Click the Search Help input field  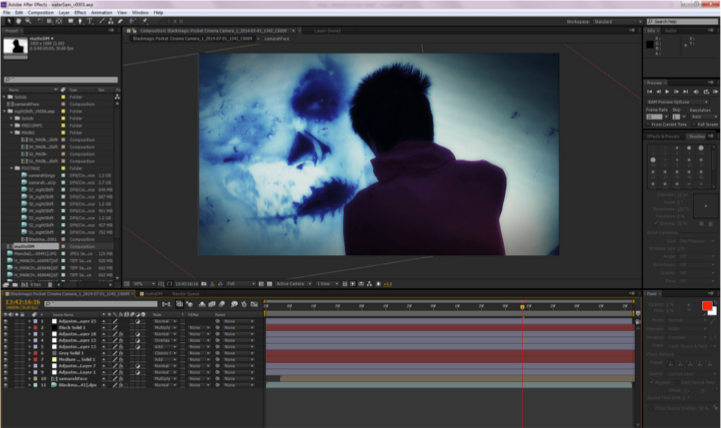pos(682,22)
